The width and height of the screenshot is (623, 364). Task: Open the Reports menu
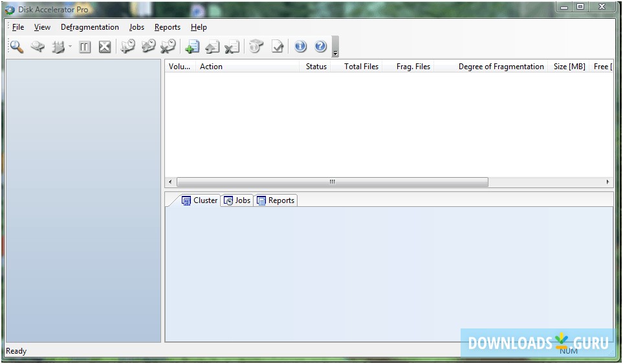click(168, 27)
